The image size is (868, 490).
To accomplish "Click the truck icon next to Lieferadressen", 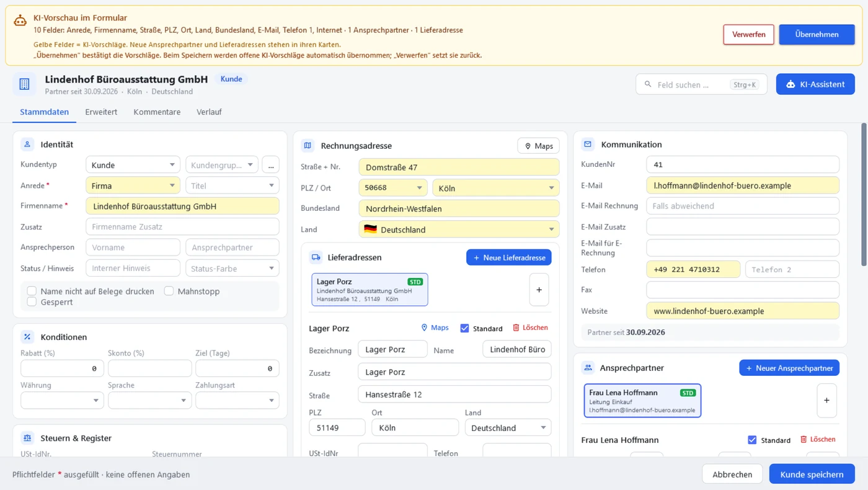I will pyautogui.click(x=316, y=257).
